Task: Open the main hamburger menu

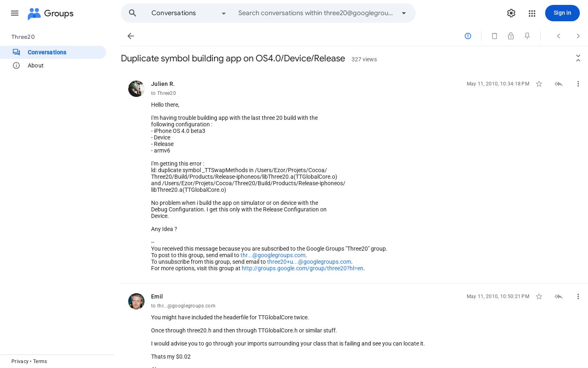Action: click(15, 13)
